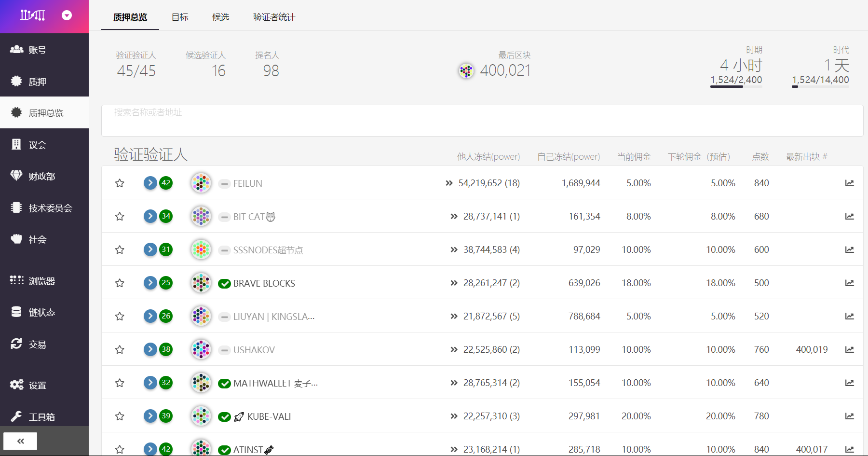The height and width of the screenshot is (456, 868).
Task: Click the 交易 refresh icon in sidebar
Action: point(16,344)
